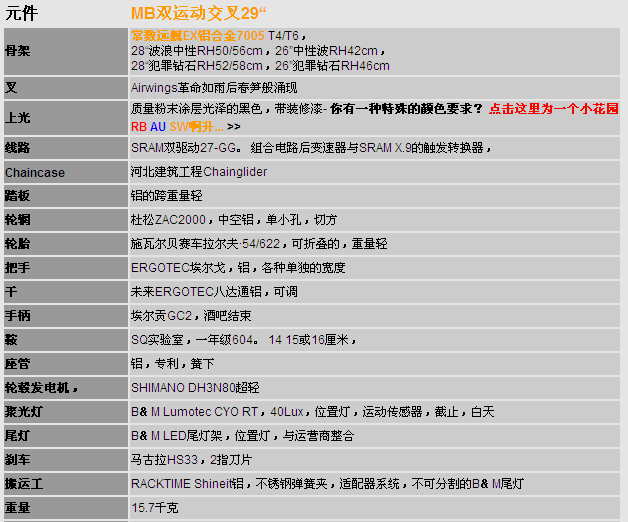Click the 尾灯 row label
This screenshot has width=628, height=522.
tap(17, 436)
